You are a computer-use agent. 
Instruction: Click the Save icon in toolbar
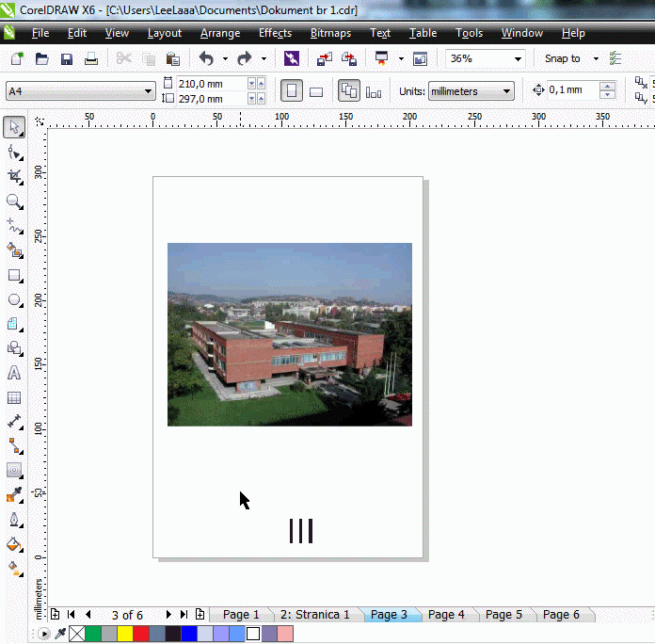coord(67,58)
